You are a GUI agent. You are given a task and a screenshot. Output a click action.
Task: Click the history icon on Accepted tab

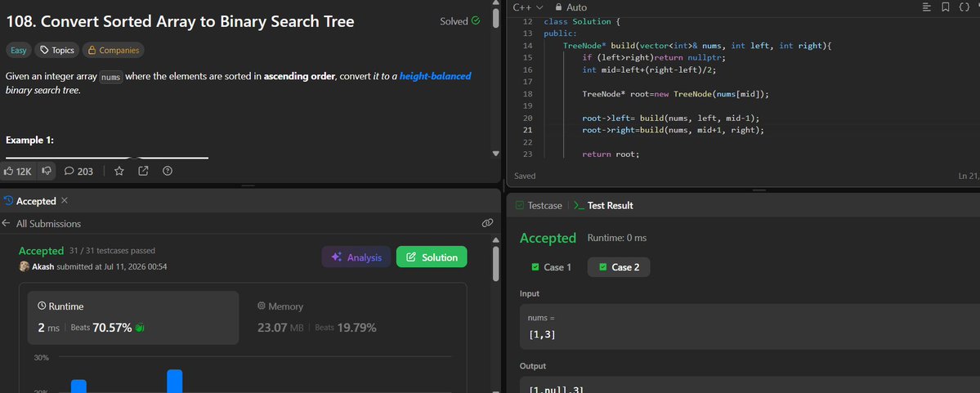8,200
